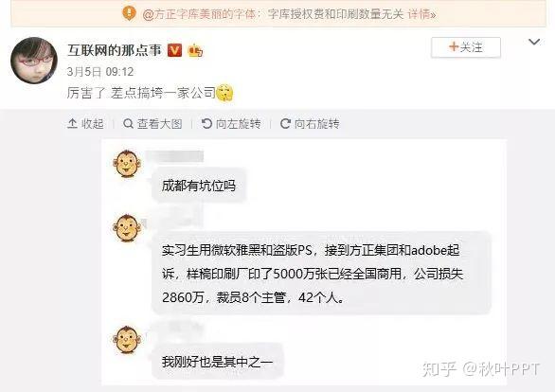Viewport: 555px width, 392px height.
Task: Click the poster's round avatar photo
Action: click(34, 61)
